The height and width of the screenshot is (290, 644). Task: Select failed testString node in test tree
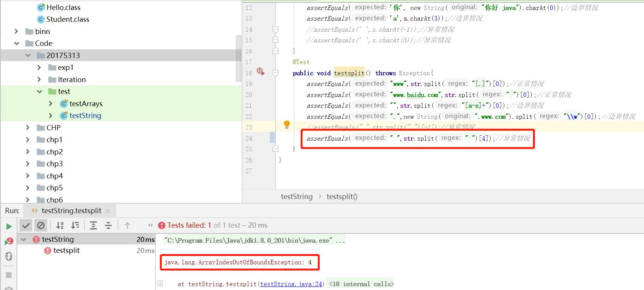pyautogui.click(x=58, y=239)
